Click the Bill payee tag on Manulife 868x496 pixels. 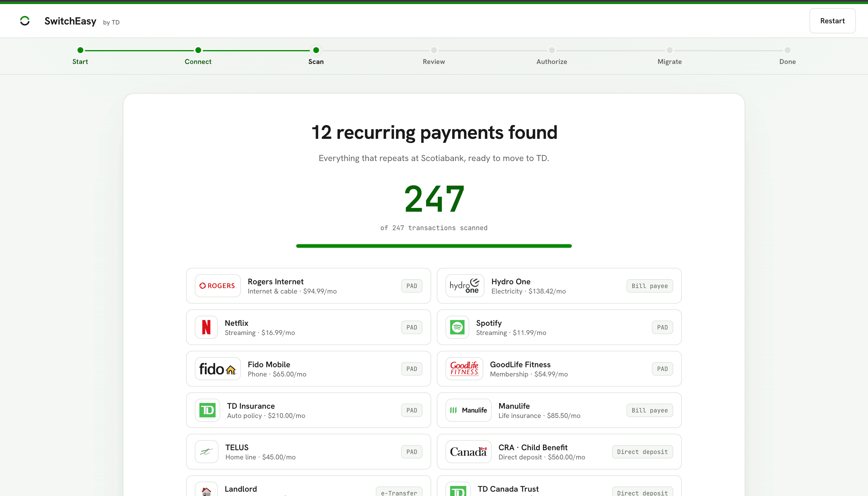650,411
